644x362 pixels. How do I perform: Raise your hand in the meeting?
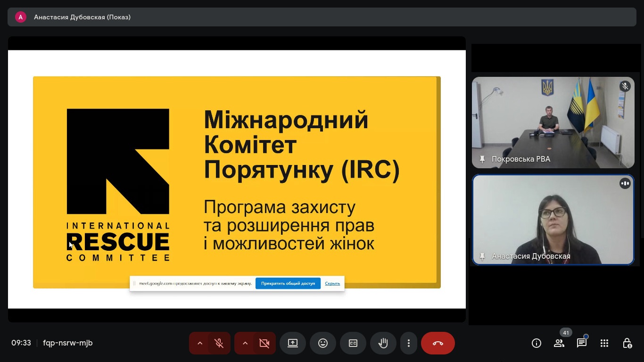383,343
